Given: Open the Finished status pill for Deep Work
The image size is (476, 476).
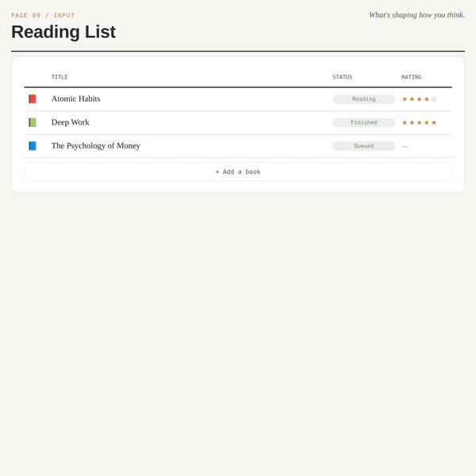Looking at the screenshot, I should click(363, 123).
